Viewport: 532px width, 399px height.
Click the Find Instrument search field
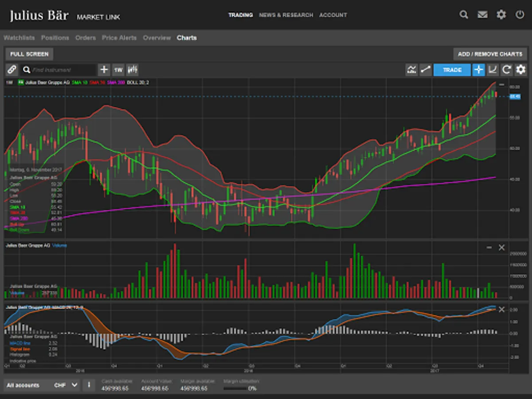[62, 70]
